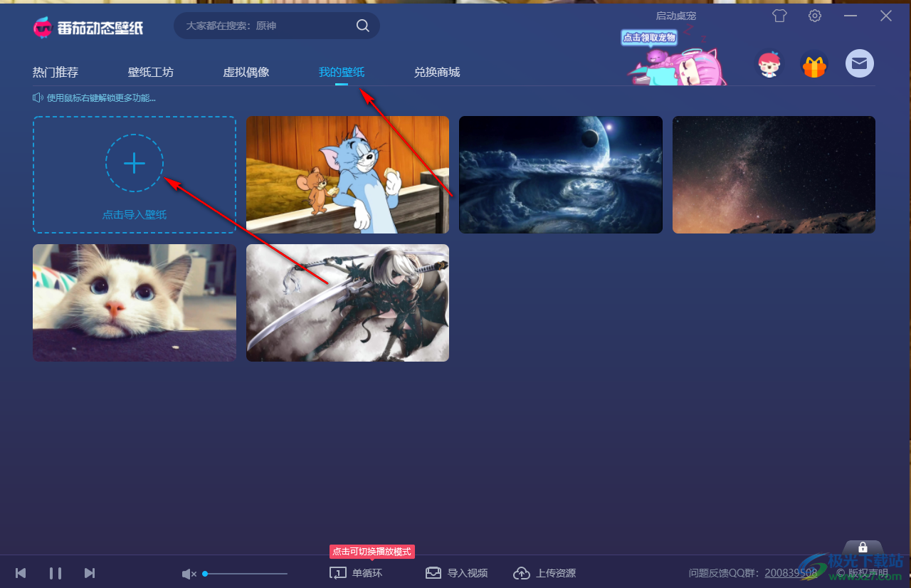Open the settings gear icon
This screenshot has width=911, height=588.
pyautogui.click(x=815, y=16)
